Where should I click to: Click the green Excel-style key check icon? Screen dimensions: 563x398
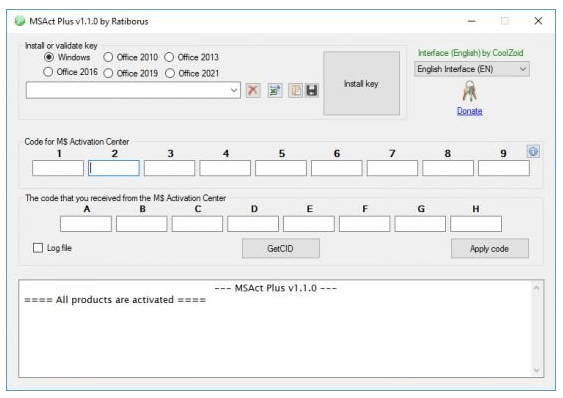pyautogui.click(x=275, y=90)
